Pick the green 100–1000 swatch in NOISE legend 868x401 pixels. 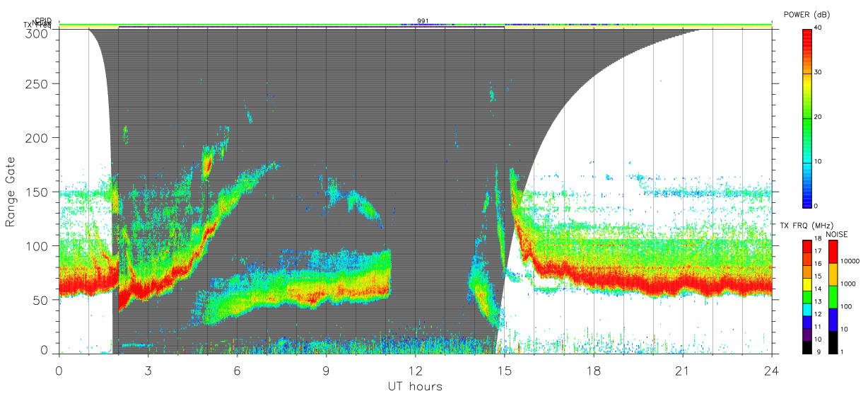tap(832, 297)
